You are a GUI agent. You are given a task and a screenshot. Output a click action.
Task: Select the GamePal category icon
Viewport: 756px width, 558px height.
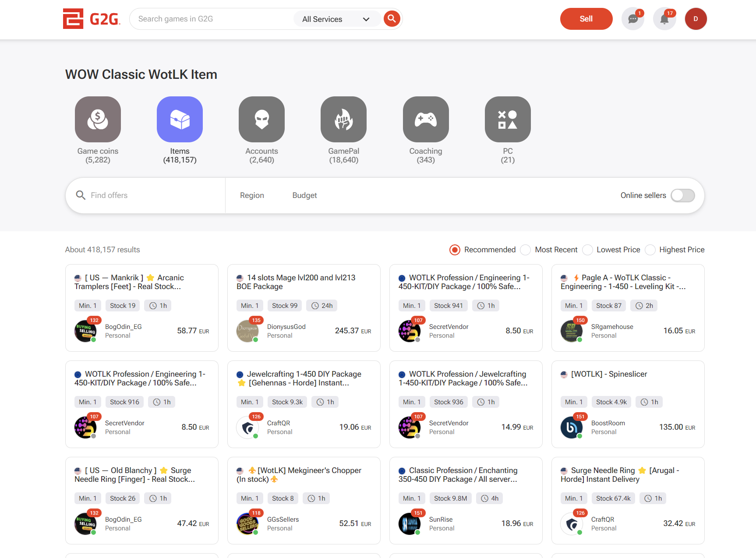coord(343,119)
